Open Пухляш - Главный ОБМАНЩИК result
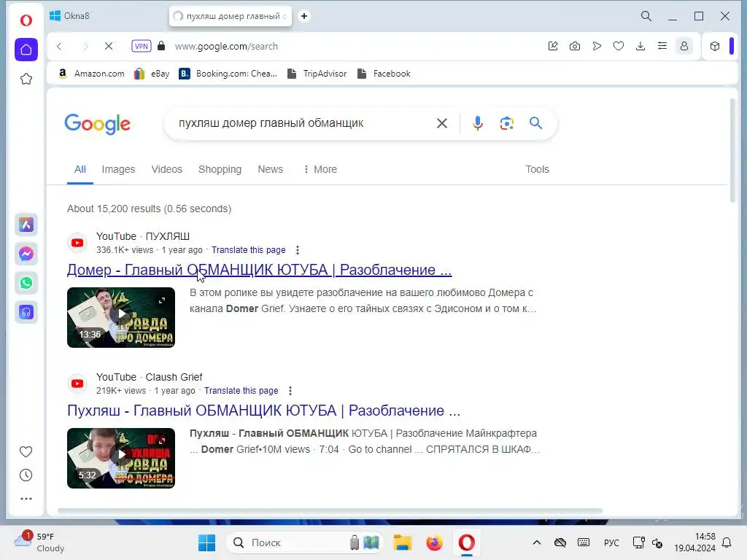747x560 pixels. click(263, 411)
